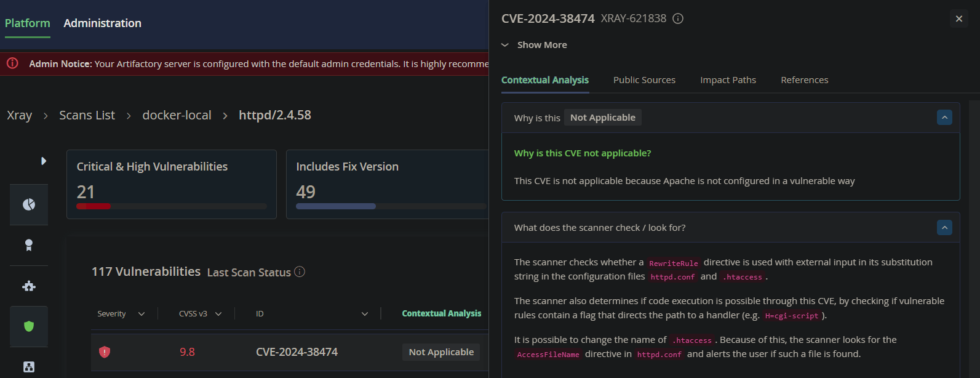Switch to the Contextual Analysis tab
Viewport: 980px width, 378px height.
tap(545, 80)
